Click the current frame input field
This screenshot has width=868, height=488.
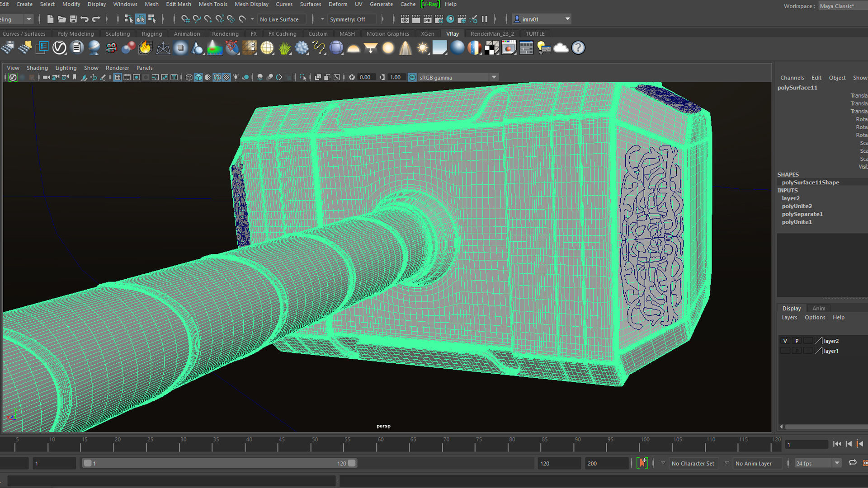coord(807,444)
